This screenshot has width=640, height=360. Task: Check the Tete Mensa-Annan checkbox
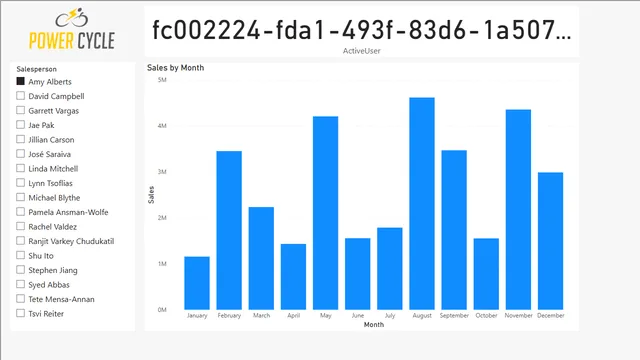click(20, 298)
